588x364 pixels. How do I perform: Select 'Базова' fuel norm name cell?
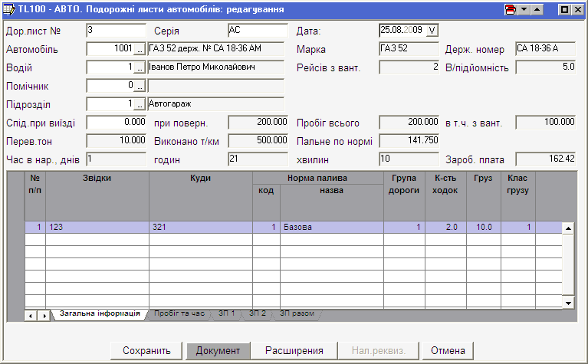pos(331,227)
